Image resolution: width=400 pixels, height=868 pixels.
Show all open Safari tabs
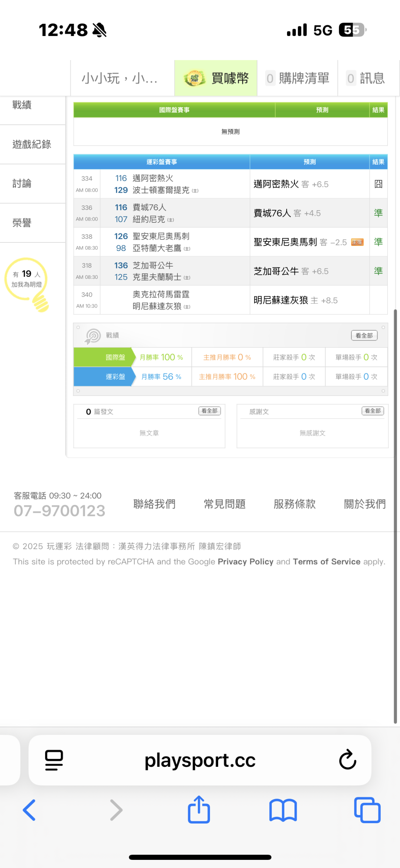pos(367,810)
